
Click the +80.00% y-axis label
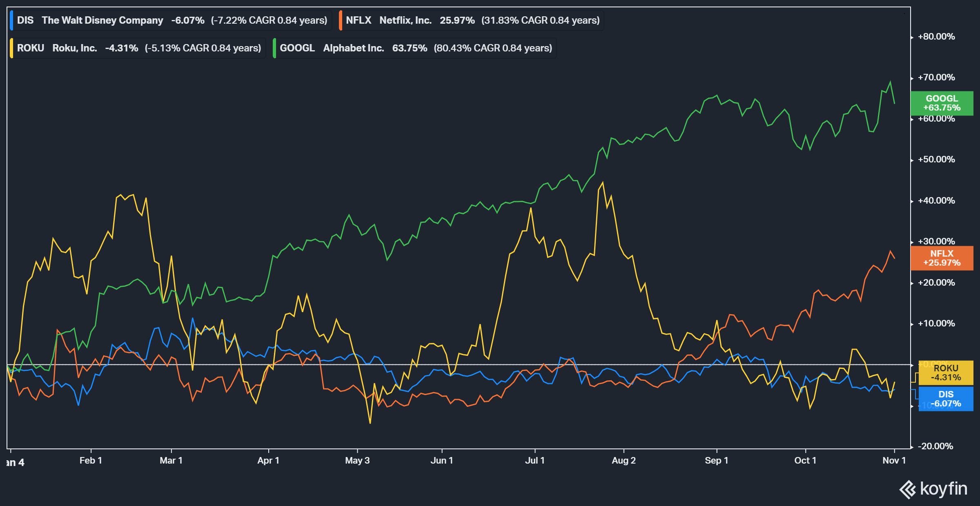tap(936, 37)
